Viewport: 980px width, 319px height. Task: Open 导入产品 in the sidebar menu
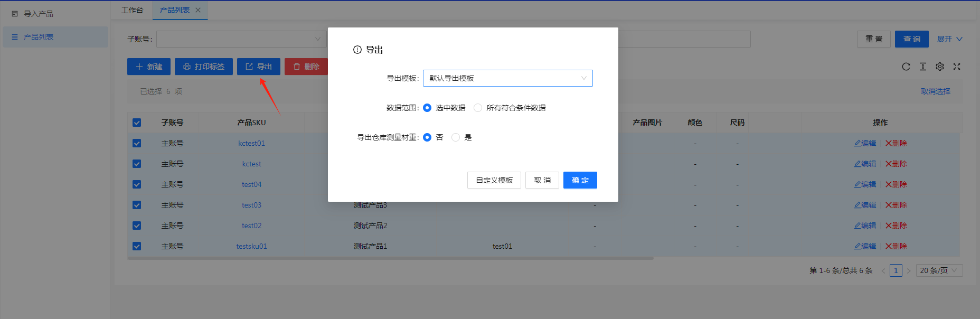point(38,14)
